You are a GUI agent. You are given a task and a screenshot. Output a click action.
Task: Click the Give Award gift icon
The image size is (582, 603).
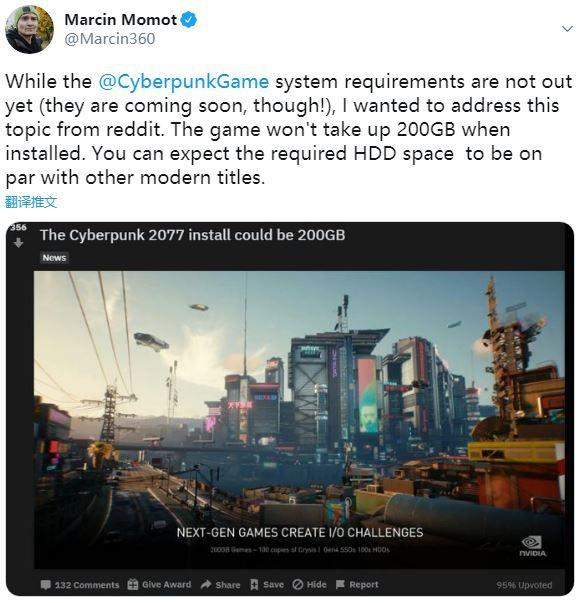click(x=133, y=585)
